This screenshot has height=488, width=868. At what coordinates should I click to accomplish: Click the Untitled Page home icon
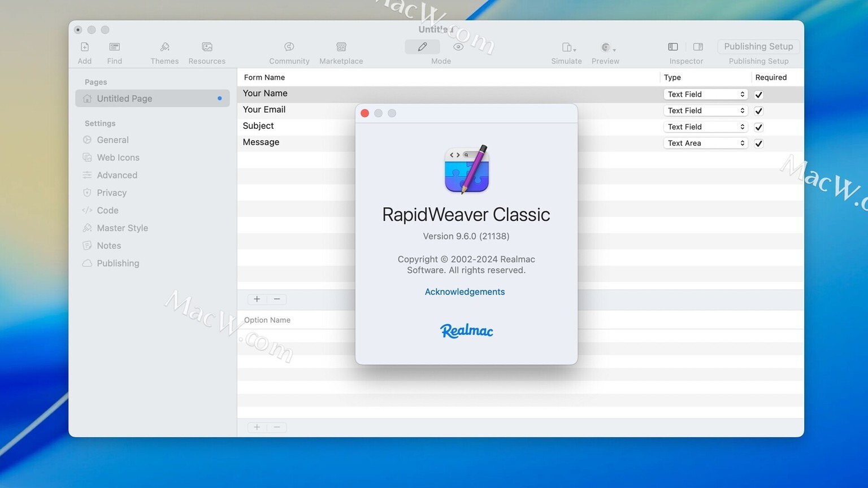click(x=87, y=98)
